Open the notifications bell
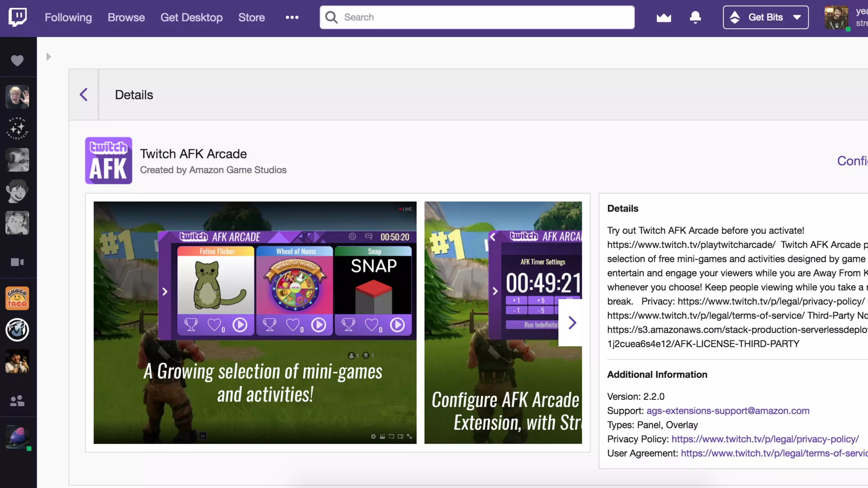 (x=695, y=17)
